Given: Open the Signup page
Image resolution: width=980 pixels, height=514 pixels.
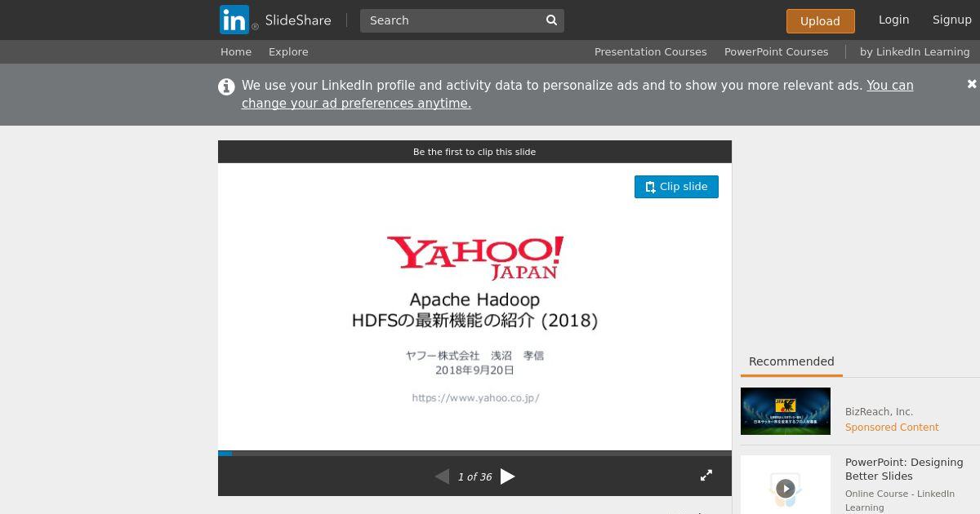Looking at the screenshot, I should point(952,20).
